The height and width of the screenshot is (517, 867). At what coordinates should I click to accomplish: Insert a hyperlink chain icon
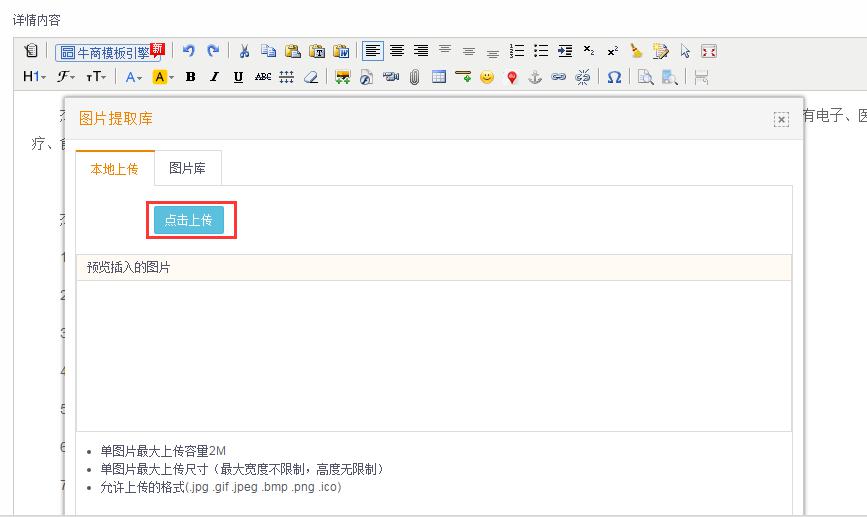tap(558, 77)
